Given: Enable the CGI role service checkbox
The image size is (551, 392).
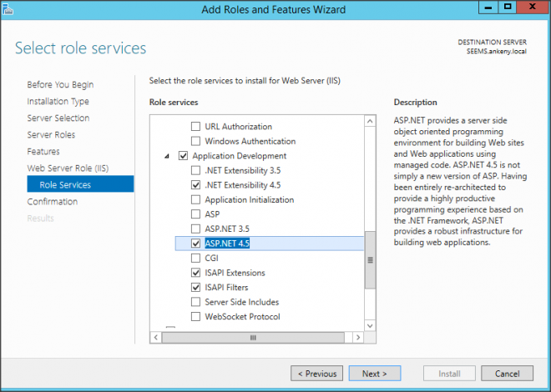Looking at the screenshot, I should 196,259.
